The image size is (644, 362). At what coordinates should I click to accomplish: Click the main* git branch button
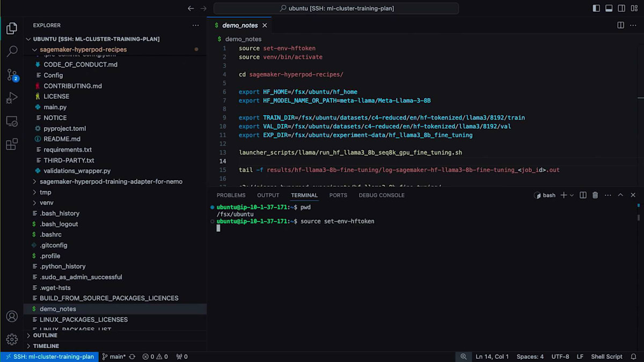point(114,357)
